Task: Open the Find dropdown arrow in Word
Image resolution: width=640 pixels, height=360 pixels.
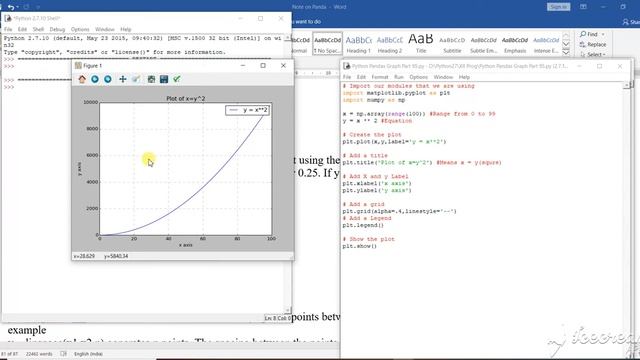Action: (x=603, y=34)
